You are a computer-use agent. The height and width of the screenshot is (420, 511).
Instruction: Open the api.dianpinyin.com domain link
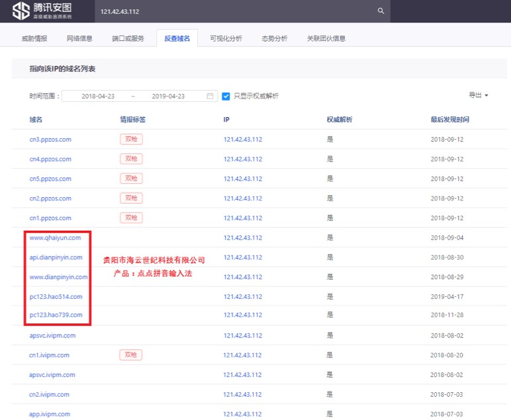56,257
